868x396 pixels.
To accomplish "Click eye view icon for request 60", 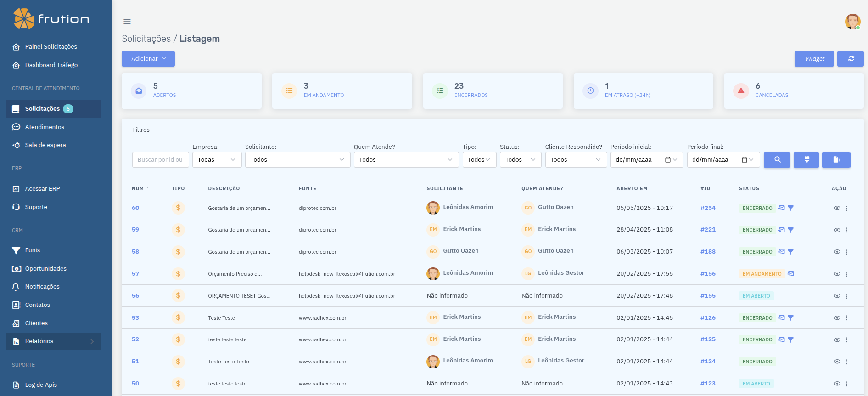I will [x=837, y=208].
